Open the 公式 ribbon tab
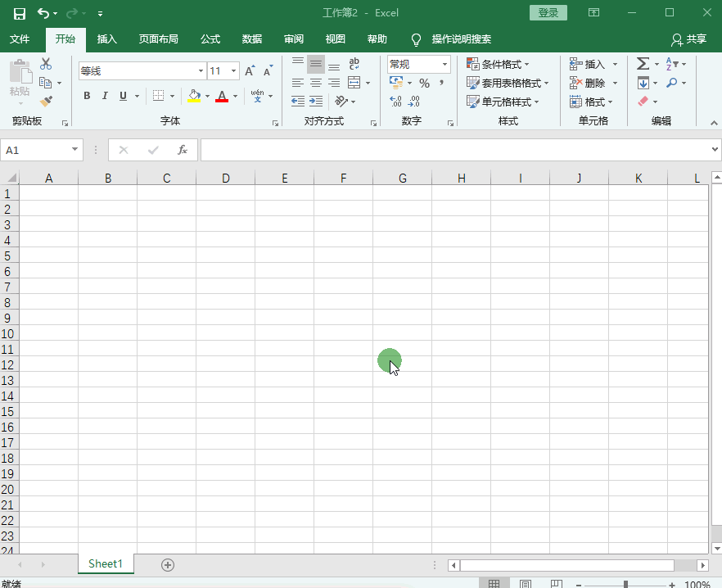This screenshot has width=722, height=588. click(210, 39)
